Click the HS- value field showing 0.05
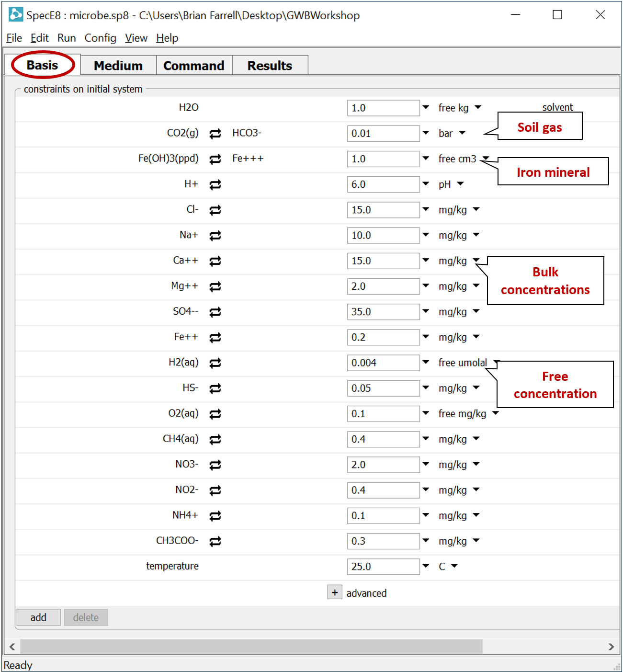This screenshot has height=672, width=623. point(383,388)
